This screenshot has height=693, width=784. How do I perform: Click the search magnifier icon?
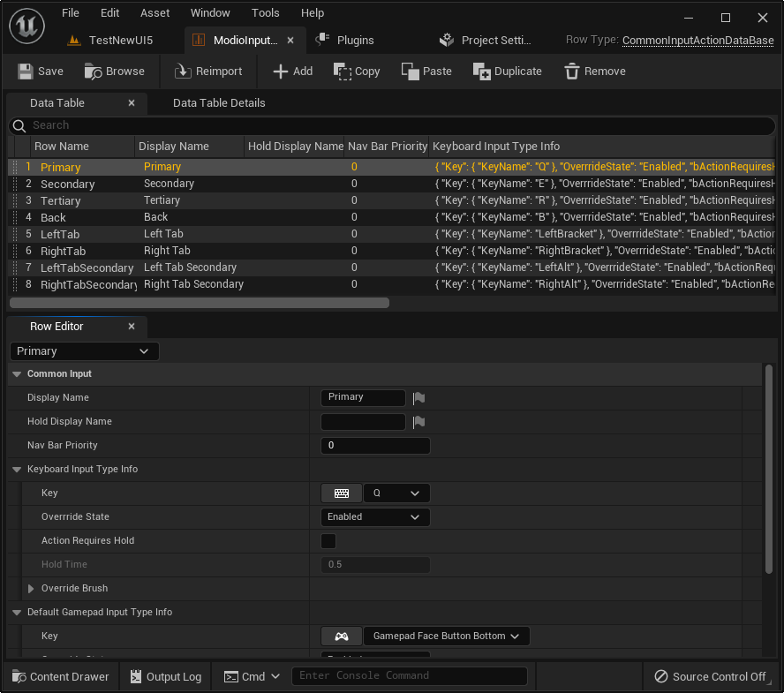[x=19, y=125]
